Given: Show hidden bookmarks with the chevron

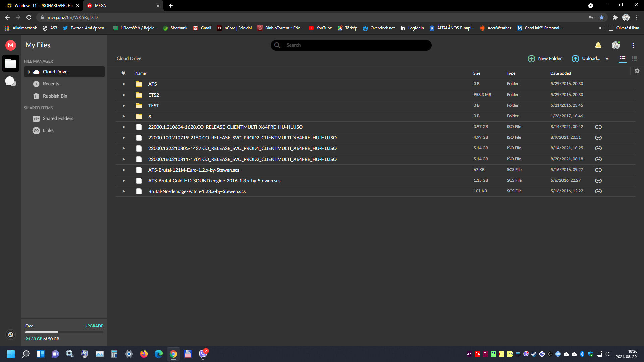Looking at the screenshot, I should coord(600,28).
